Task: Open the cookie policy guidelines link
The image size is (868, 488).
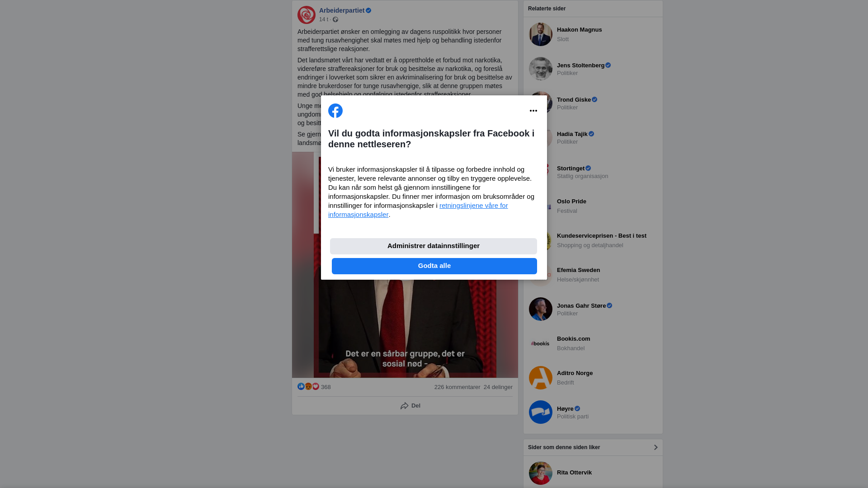Action: tap(418, 210)
